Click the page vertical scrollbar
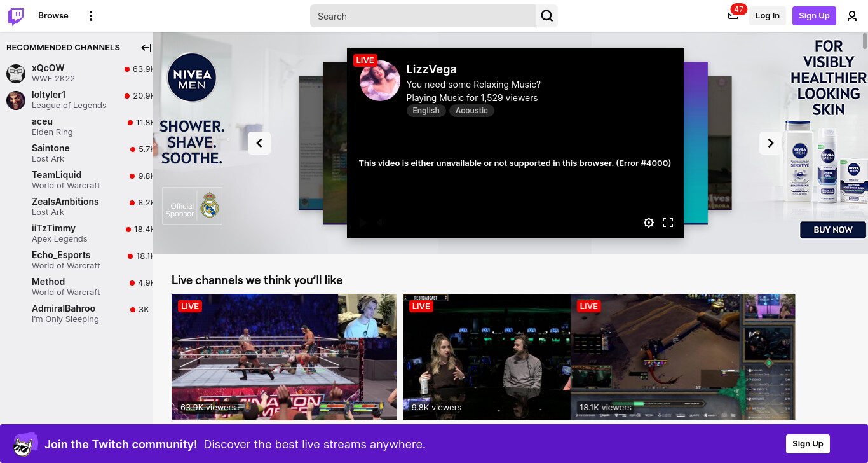868x463 pixels. click(864, 41)
